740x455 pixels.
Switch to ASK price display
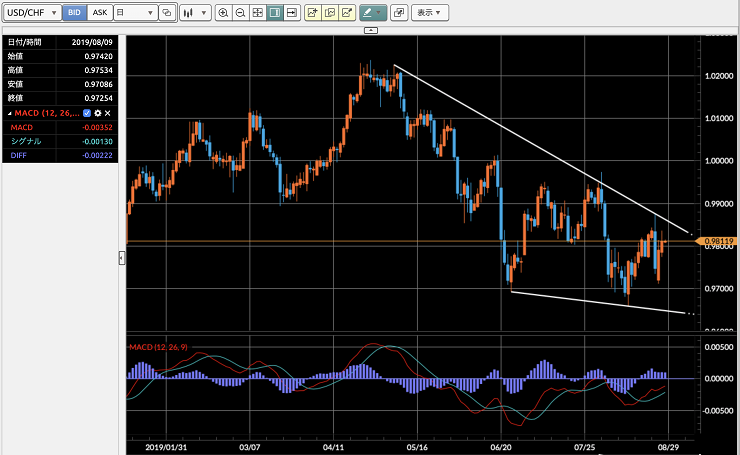[100, 13]
